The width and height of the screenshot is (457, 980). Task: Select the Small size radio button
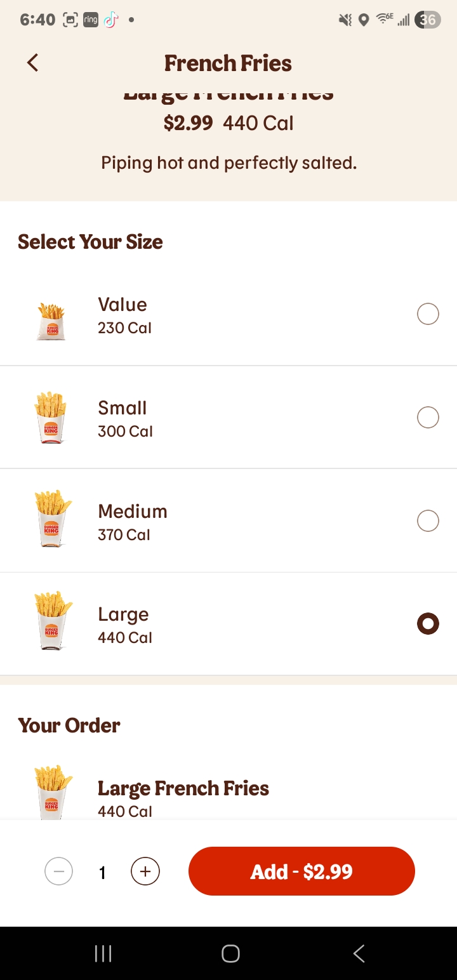[x=428, y=417]
